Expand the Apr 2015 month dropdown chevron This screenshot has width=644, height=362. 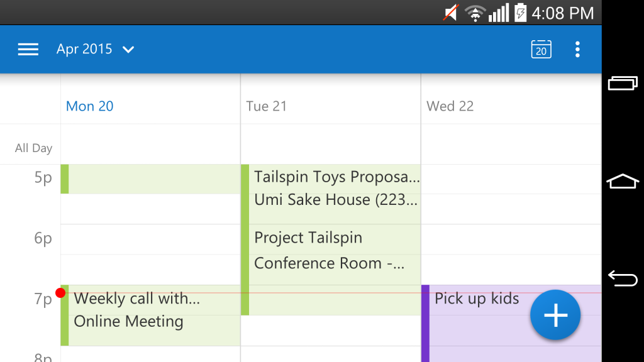tap(128, 50)
